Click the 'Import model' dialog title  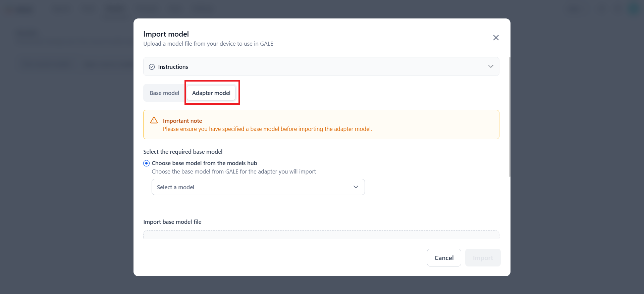coord(166,34)
